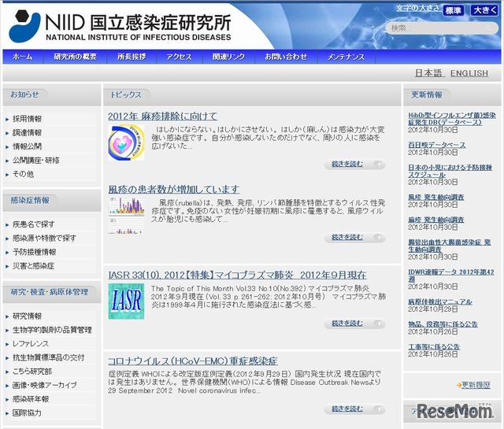Open アクセス in the nav bar
Image resolution: width=504 pixels, height=429 pixels.
point(179,57)
